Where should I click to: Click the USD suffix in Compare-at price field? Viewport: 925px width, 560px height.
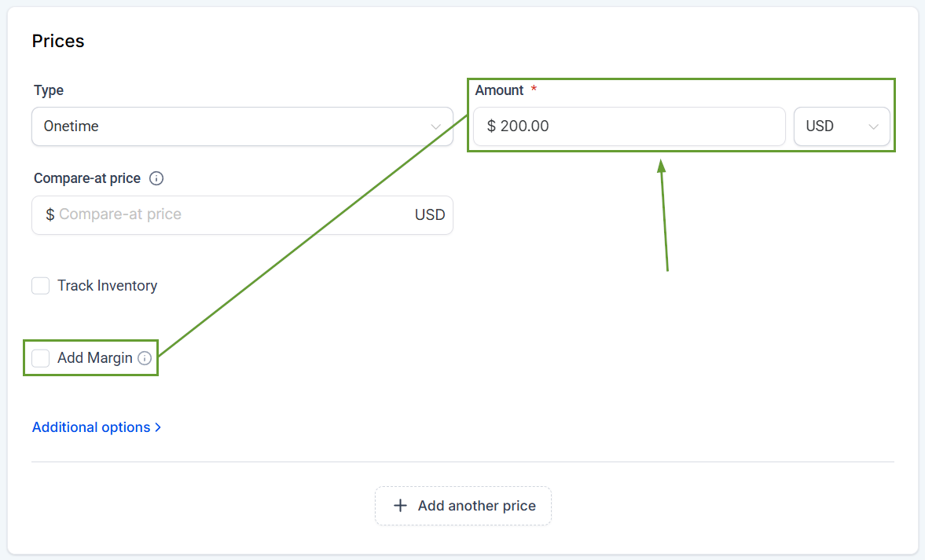click(x=430, y=214)
